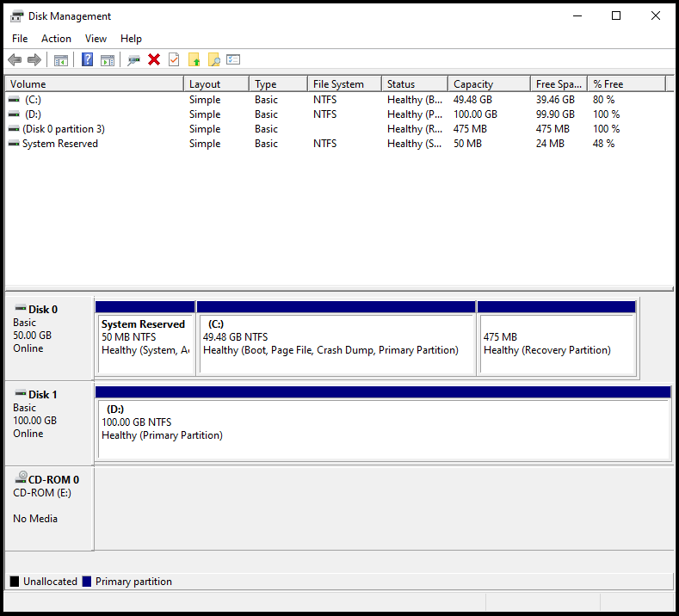Click the Back arrow toolbar icon

[15, 59]
